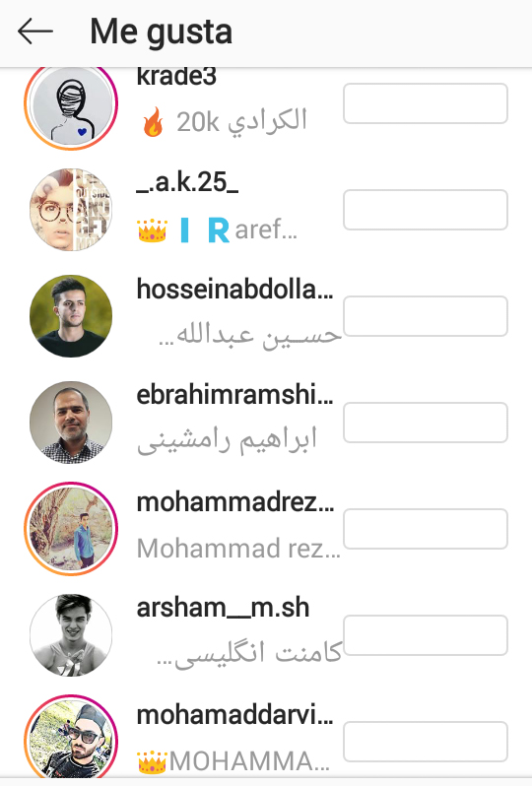Click follow button beside krade3

click(426, 103)
